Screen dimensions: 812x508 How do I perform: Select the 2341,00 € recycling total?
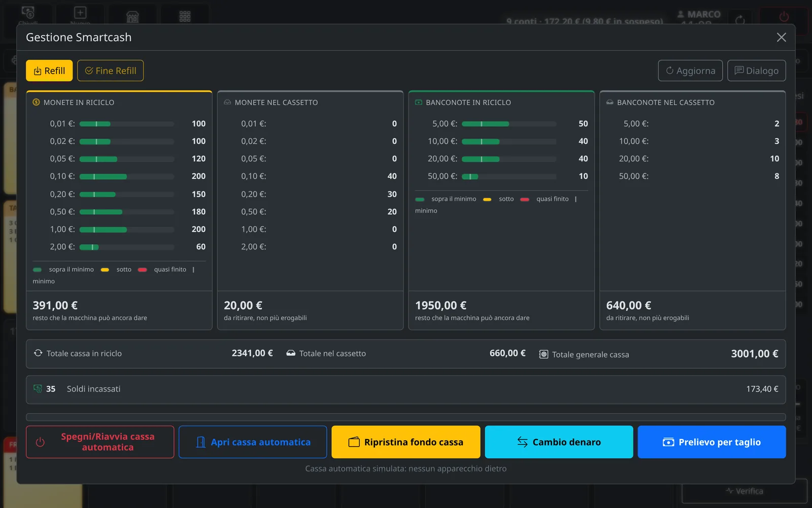click(252, 353)
